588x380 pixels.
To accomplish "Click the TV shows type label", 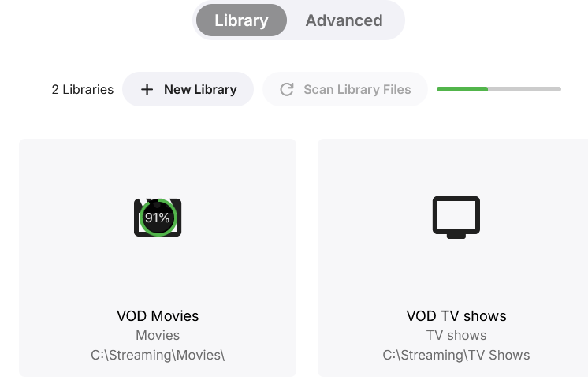I will tap(456, 335).
